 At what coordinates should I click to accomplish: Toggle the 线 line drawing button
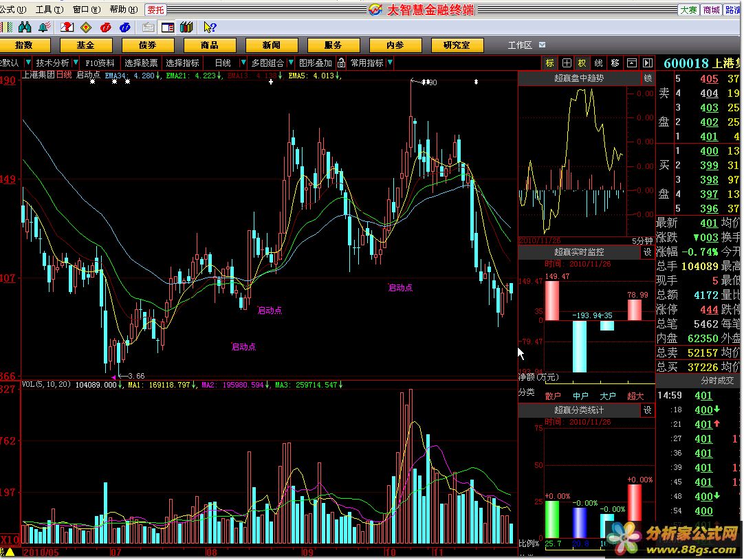click(599, 63)
